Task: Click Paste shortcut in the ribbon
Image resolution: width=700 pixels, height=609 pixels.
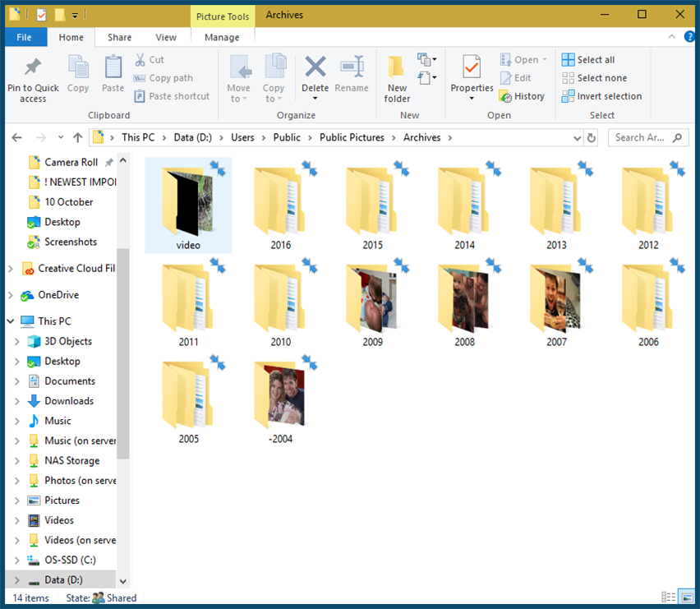Action: pyautogui.click(x=172, y=96)
